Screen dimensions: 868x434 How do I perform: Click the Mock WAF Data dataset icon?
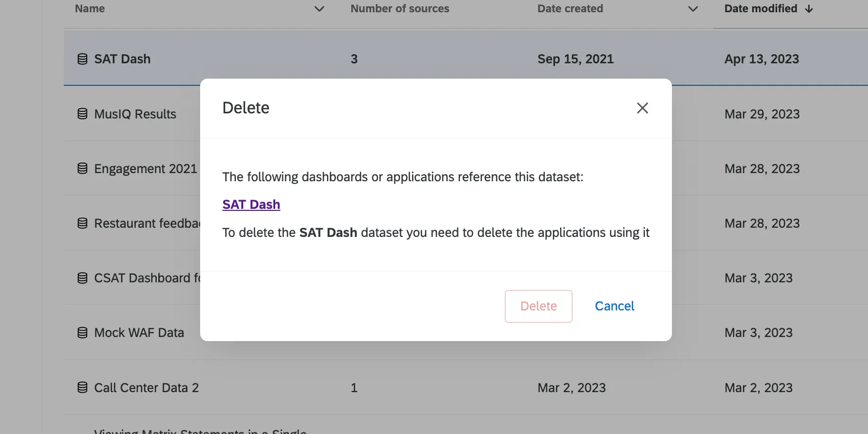click(82, 333)
